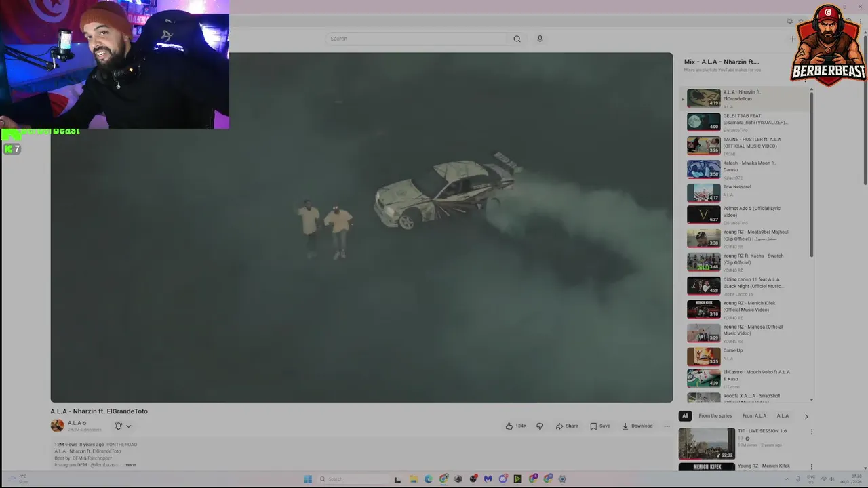868x488 pixels.
Task: Open Malwarebytes icon in the taskbar
Action: (x=488, y=479)
